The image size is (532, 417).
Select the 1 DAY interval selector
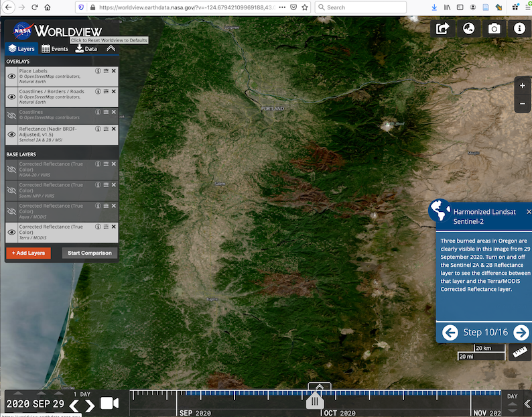coord(82,394)
